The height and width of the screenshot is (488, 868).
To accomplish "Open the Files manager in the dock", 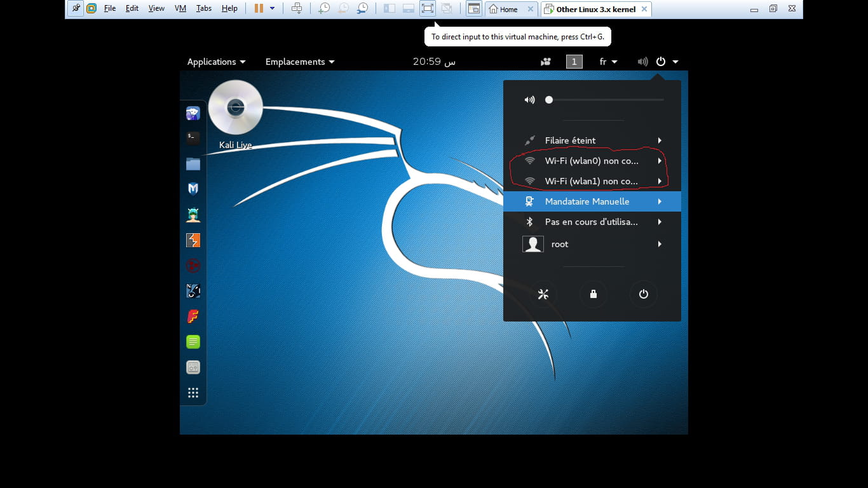I will point(193,164).
